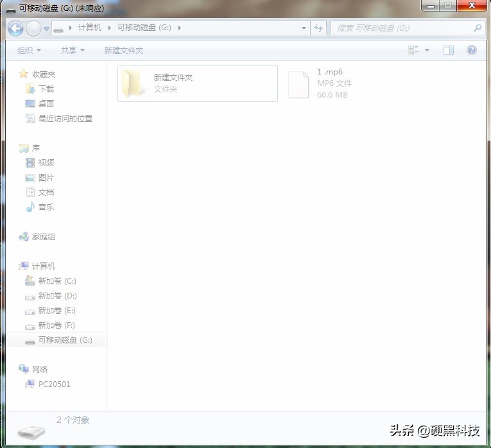Expand the arrow after 计算机 in address bar
The height and width of the screenshot is (448, 491).
coord(110,28)
